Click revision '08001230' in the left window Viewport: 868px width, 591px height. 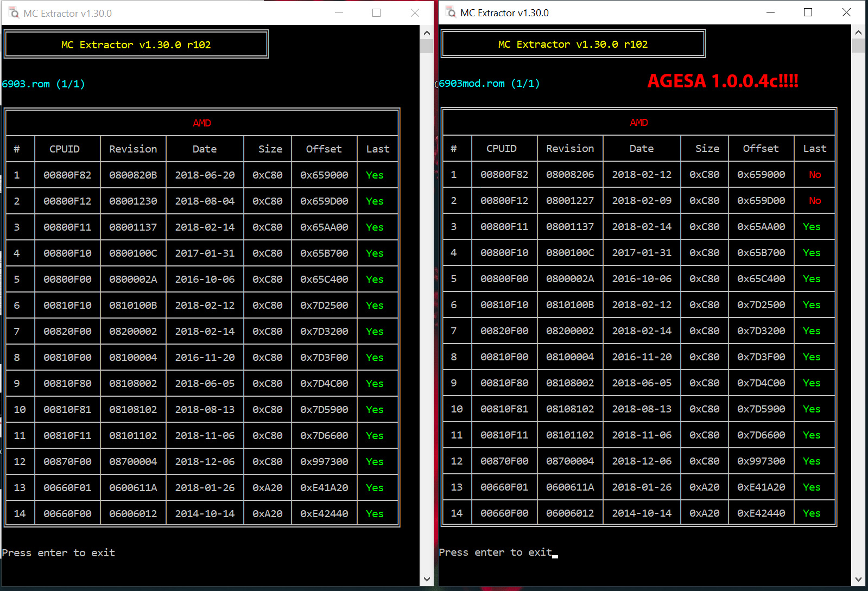(x=133, y=201)
